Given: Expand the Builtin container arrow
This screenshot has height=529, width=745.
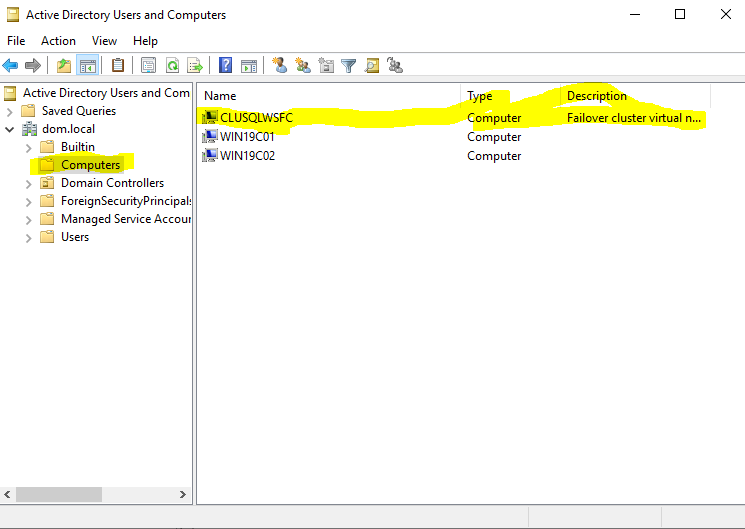Looking at the screenshot, I should (x=28, y=147).
